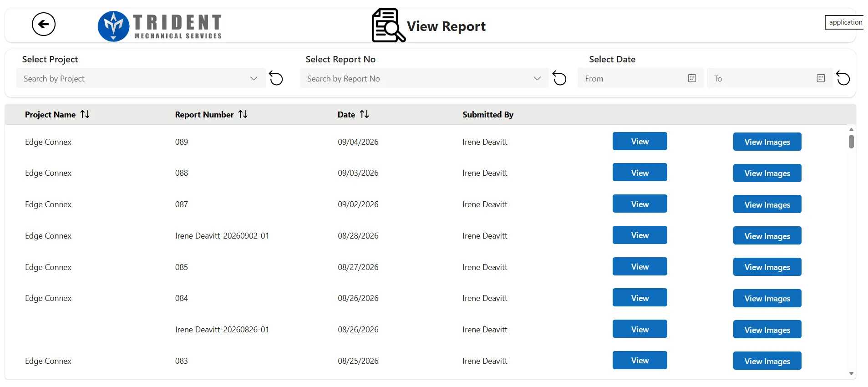View report Irene Deavitt-20260902-01
Image resolution: width=868 pixels, height=387 pixels.
[640, 235]
